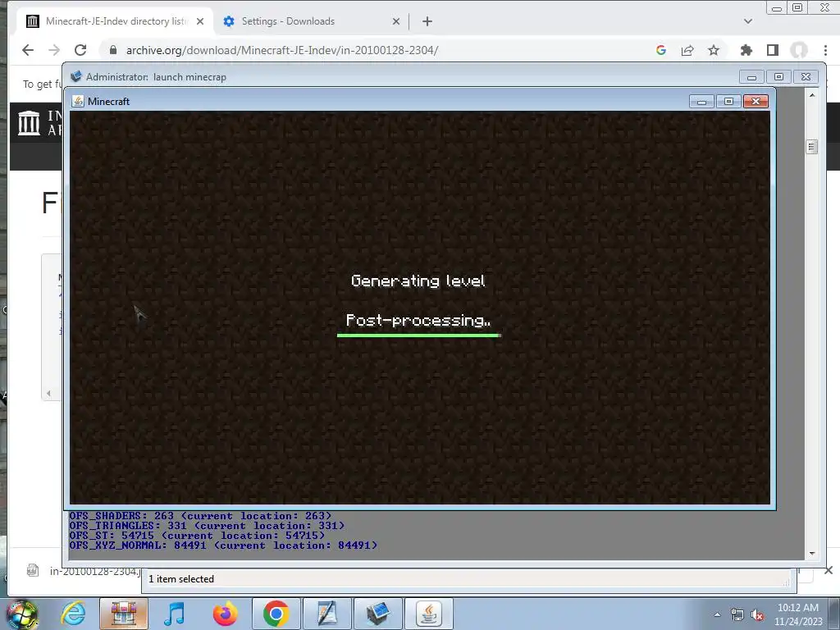Open Google Chrome from the taskbar

(276, 614)
